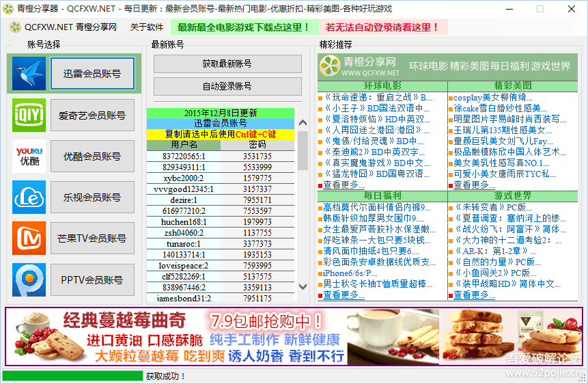
Task: Select username cell loveispeace:2
Action: 184,266
